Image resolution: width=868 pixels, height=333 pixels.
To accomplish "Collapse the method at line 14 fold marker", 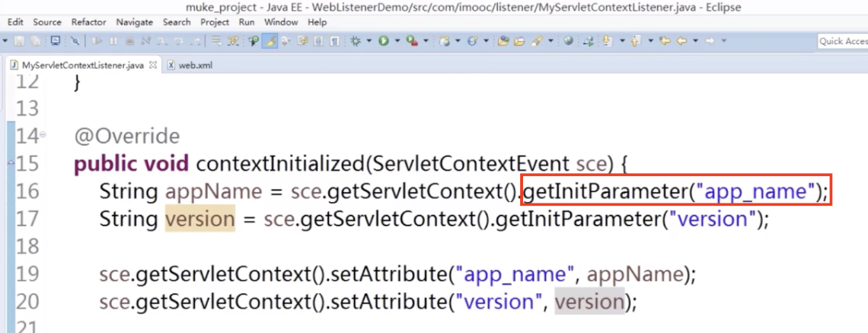I will point(43,135).
